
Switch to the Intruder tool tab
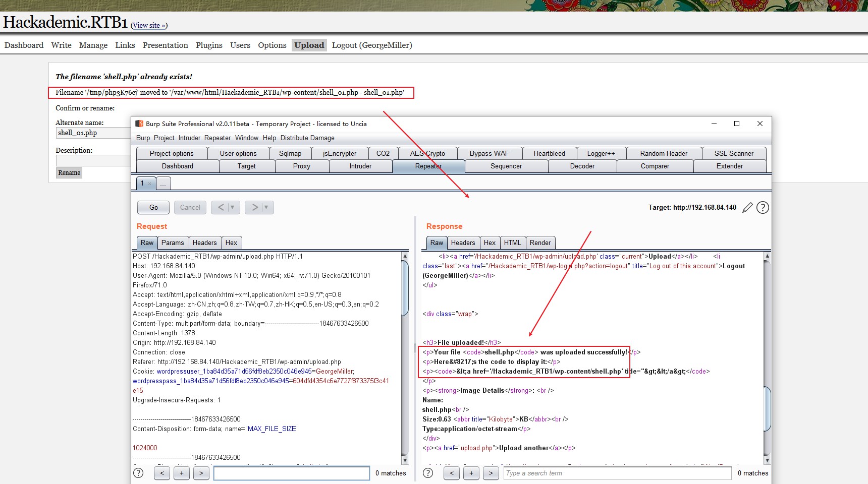point(360,166)
